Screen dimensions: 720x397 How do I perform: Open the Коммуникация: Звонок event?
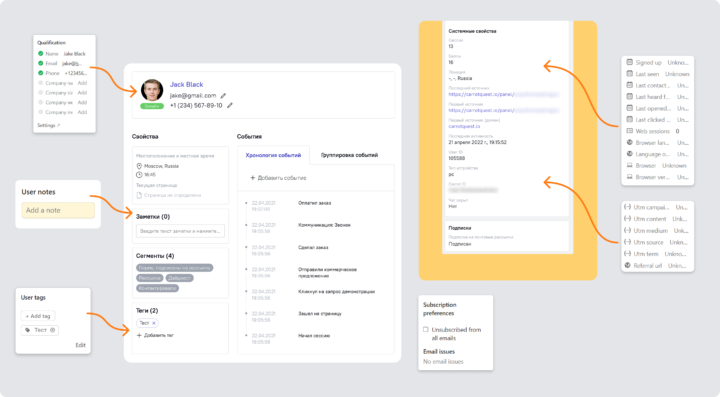pyautogui.click(x=325, y=225)
